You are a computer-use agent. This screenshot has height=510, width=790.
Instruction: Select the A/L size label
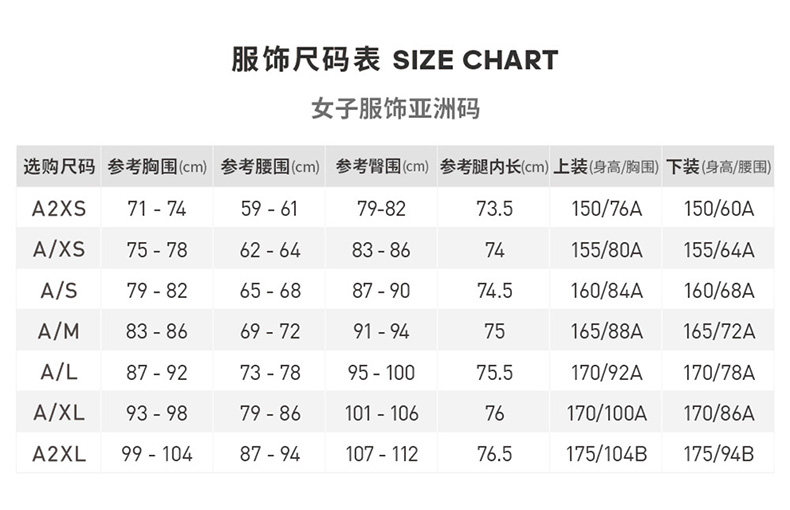coord(59,372)
